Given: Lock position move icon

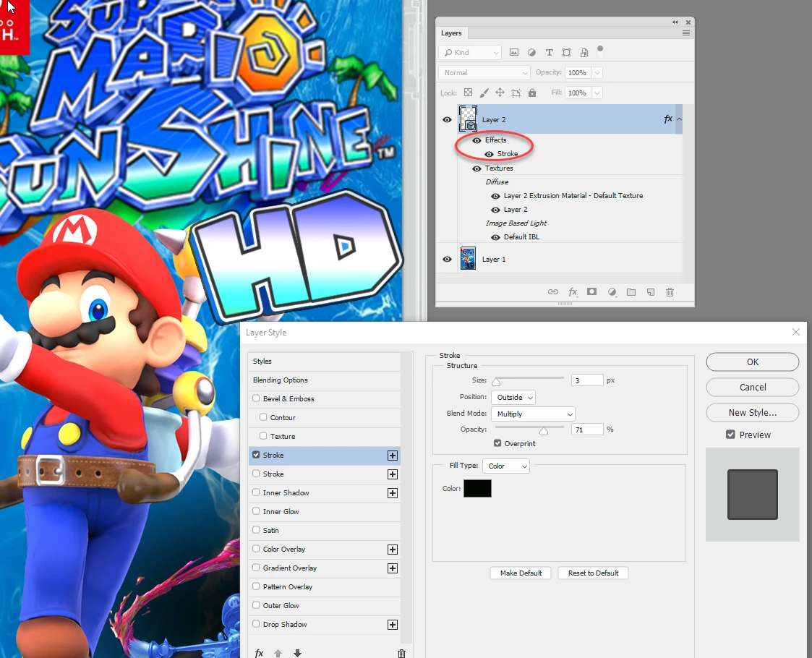Looking at the screenshot, I should click(x=500, y=93).
